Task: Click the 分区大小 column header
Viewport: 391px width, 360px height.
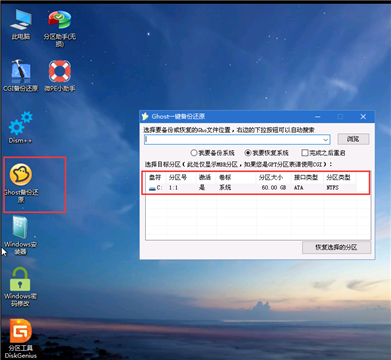Action: pyautogui.click(x=271, y=177)
